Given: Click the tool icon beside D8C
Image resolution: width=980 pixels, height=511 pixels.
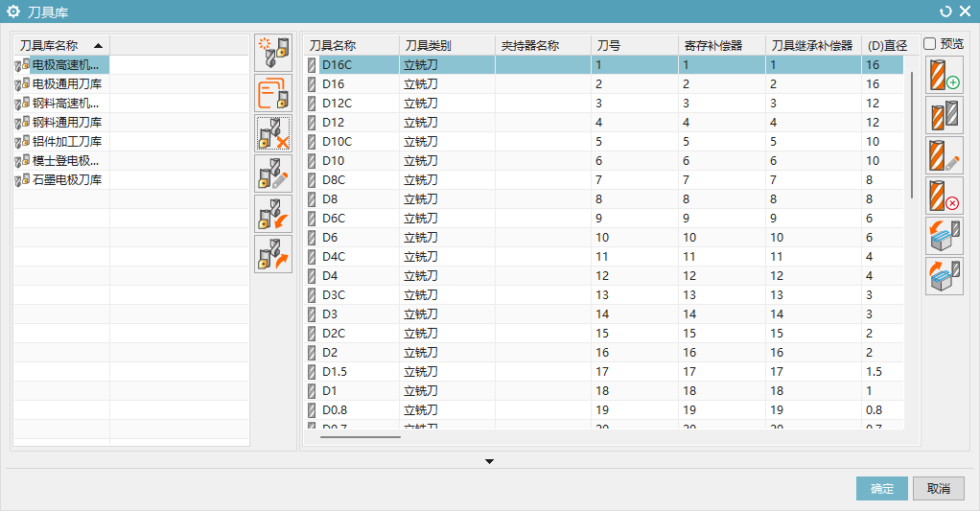Looking at the screenshot, I should [312, 180].
